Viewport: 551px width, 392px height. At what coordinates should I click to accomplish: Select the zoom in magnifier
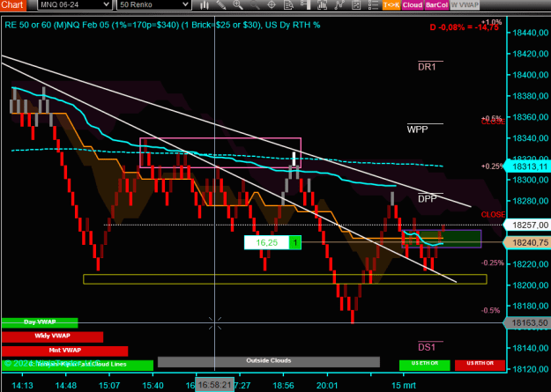tap(238, 5)
